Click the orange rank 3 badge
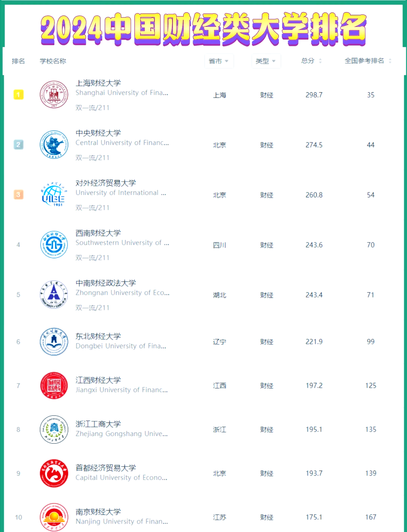This screenshot has width=407, height=532. [18, 195]
